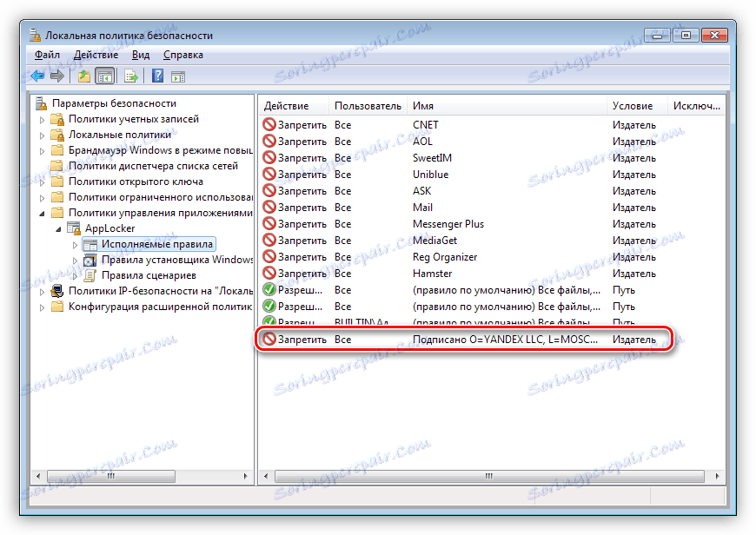
Task: Toggle the Show/Hide console tree icon
Action: (104, 76)
